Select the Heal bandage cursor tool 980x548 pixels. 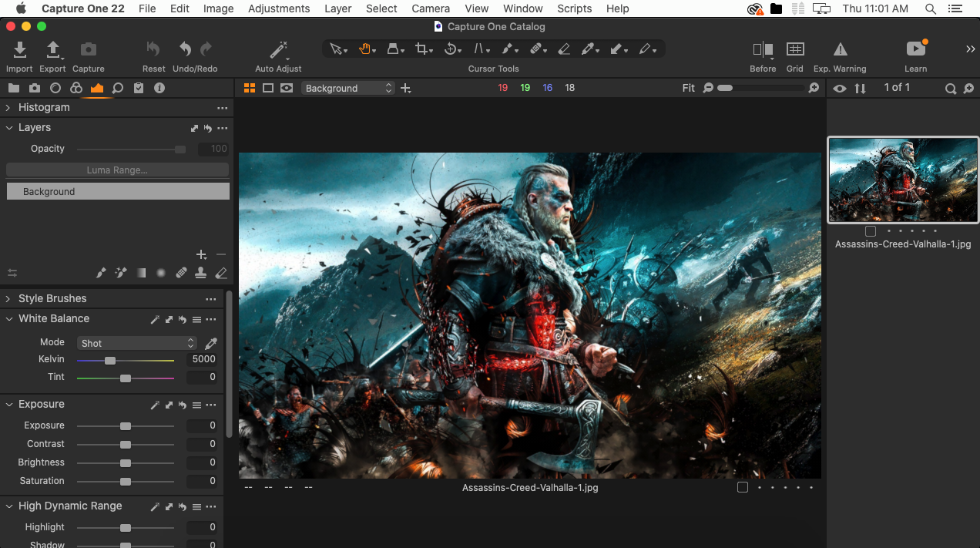pos(536,49)
